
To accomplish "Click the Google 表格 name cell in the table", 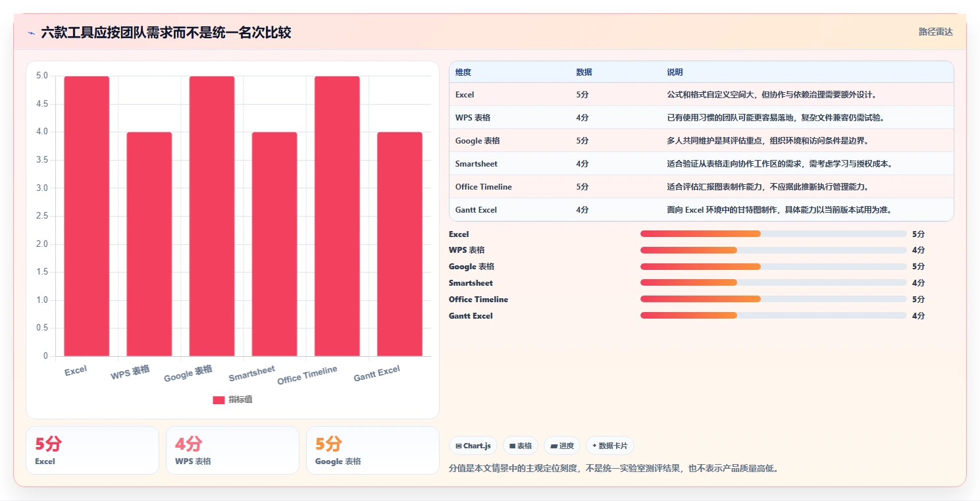I will (x=477, y=141).
